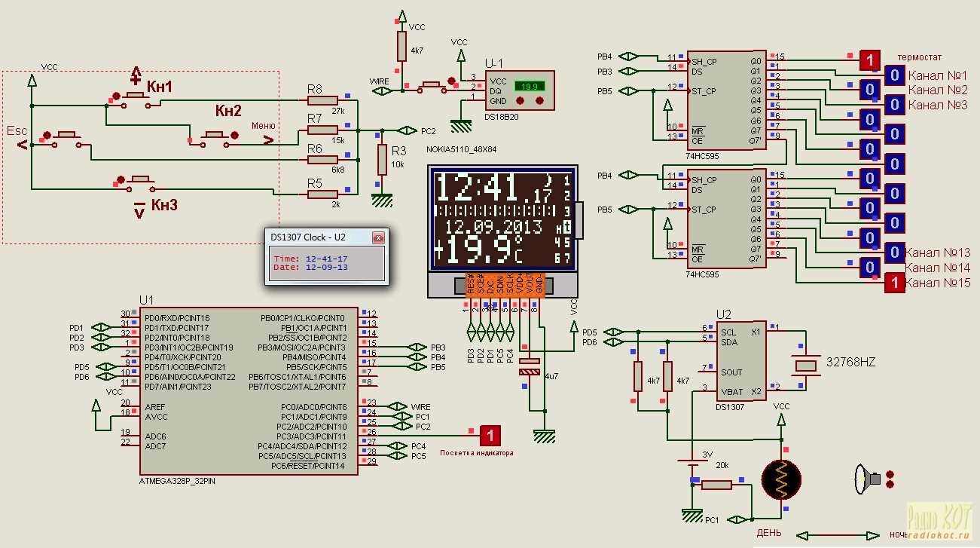Toggle the Канал №15 logic state
Screen dimensions: 980x548
tap(895, 284)
